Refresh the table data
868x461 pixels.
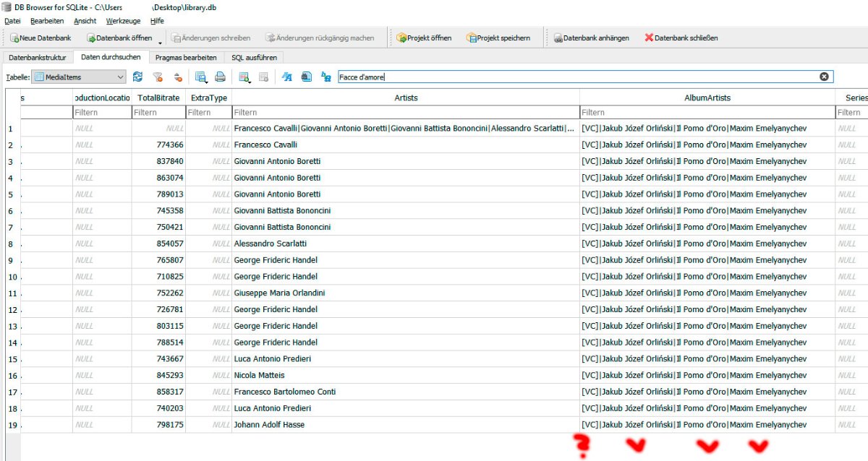pyautogui.click(x=137, y=77)
